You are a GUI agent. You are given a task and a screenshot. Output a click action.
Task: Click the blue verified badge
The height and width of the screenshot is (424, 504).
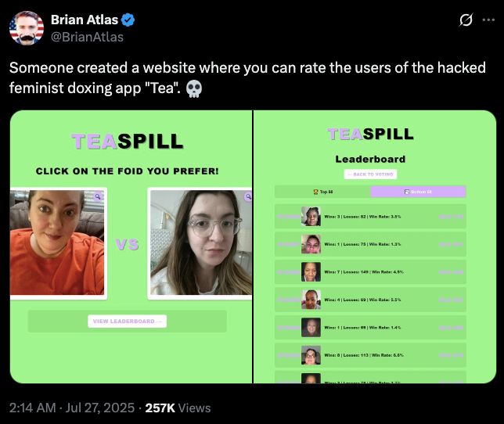[128, 20]
